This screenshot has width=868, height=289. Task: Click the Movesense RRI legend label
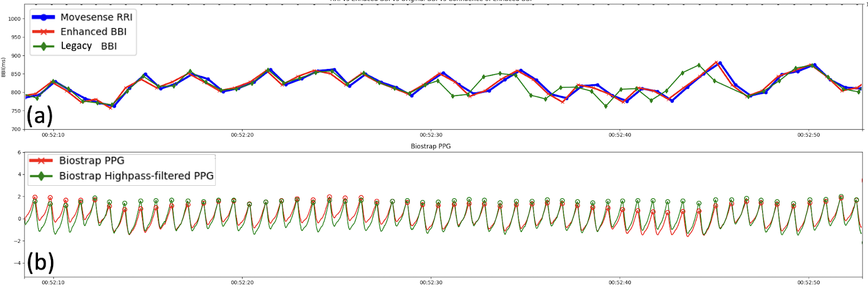[x=96, y=17]
